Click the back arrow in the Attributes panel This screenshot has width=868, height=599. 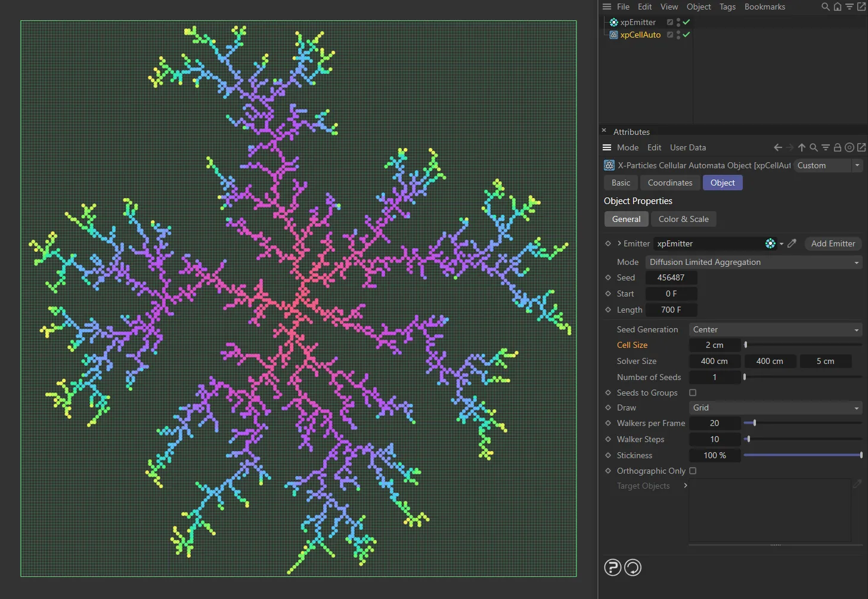[777, 147]
